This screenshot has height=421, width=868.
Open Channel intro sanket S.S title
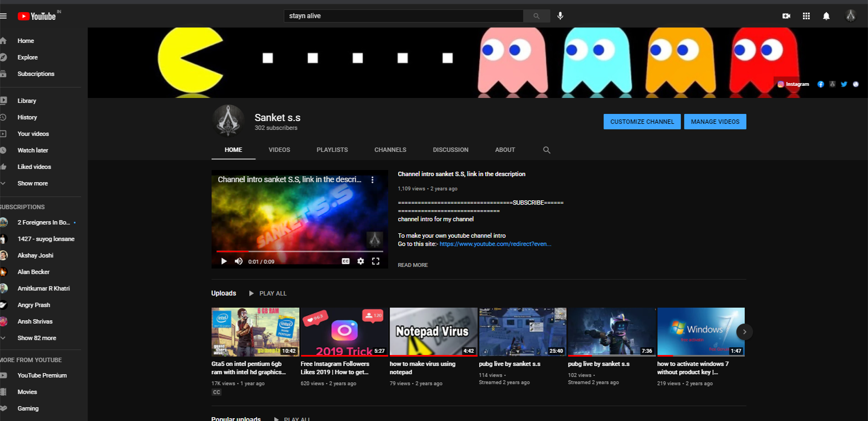pyautogui.click(x=462, y=174)
